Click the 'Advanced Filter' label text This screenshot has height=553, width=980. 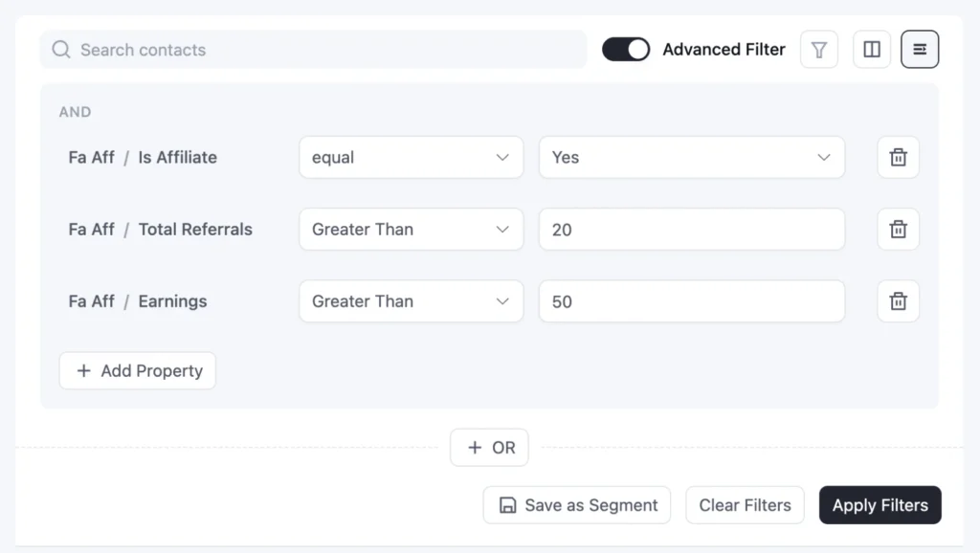coord(724,50)
